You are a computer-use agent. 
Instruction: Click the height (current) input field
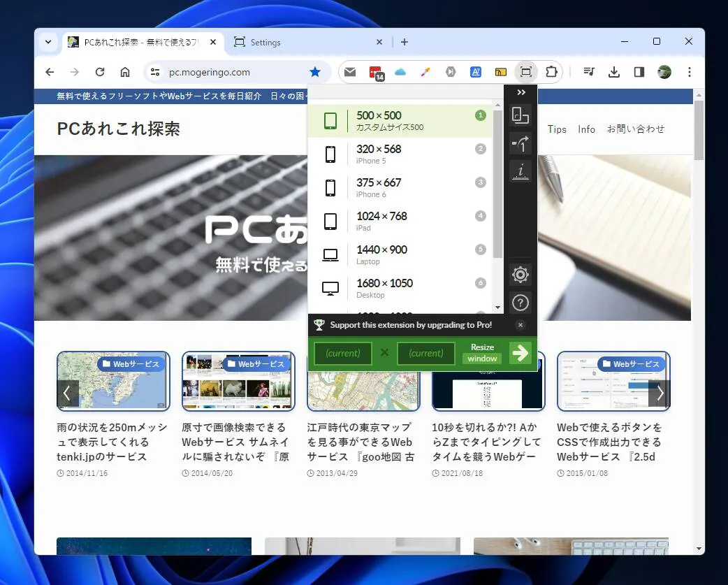(426, 354)
